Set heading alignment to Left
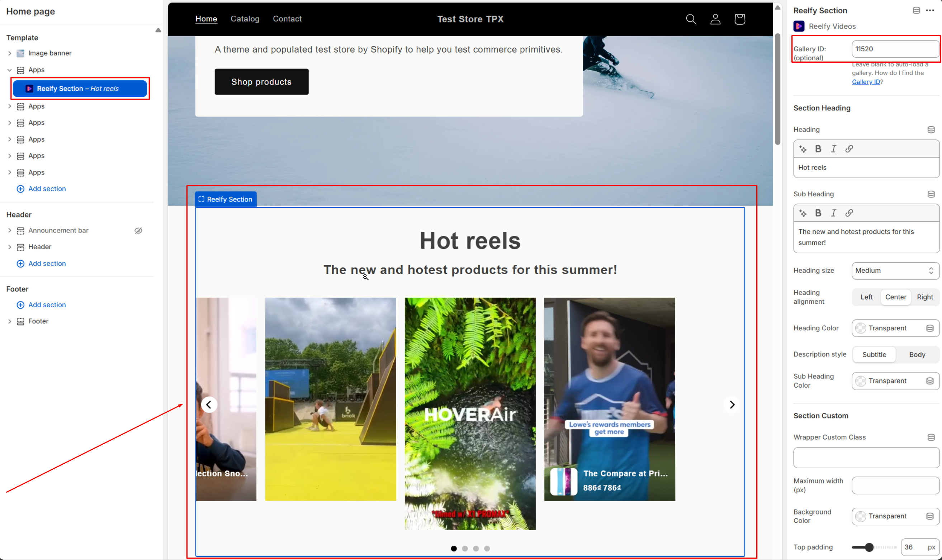 click(866, 297)
